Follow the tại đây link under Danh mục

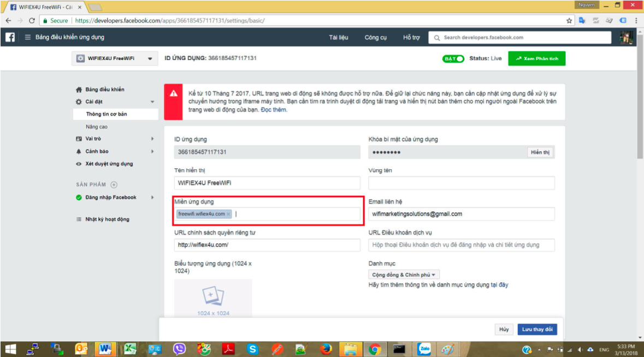[499, 285]
